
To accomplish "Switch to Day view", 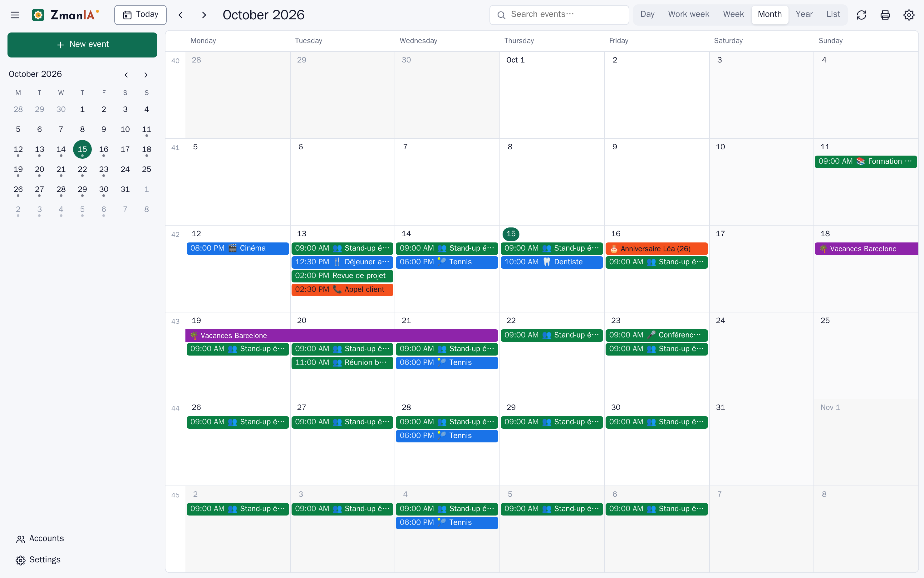I will [647, 14].
